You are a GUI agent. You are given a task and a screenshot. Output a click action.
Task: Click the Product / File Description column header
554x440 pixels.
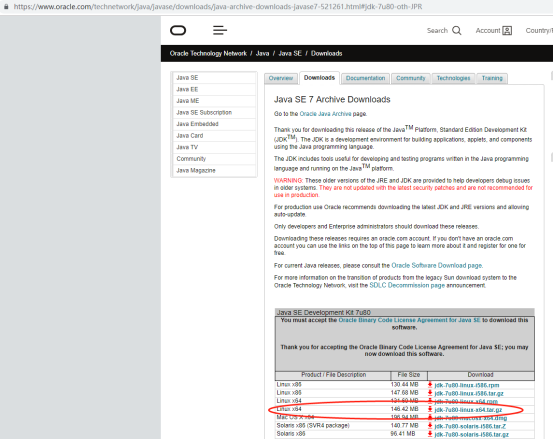coord(333,375)
